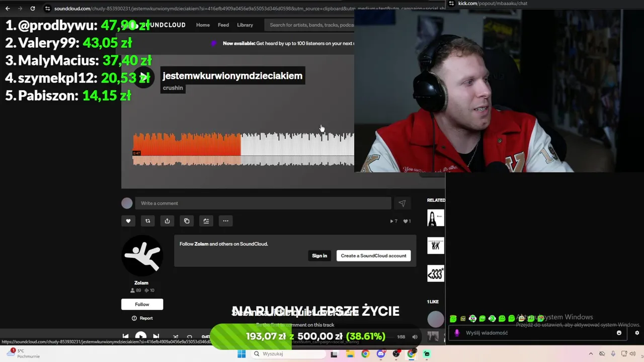Open the More options ellipsis menu
The width and height of the screenshot is (644, 362).
pos(225,221)
